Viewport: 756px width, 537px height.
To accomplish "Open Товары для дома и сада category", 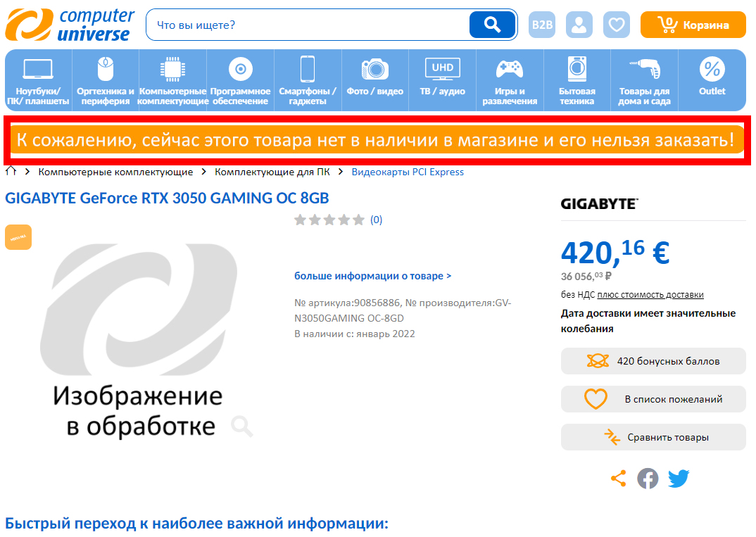I will tap(644, 80).
